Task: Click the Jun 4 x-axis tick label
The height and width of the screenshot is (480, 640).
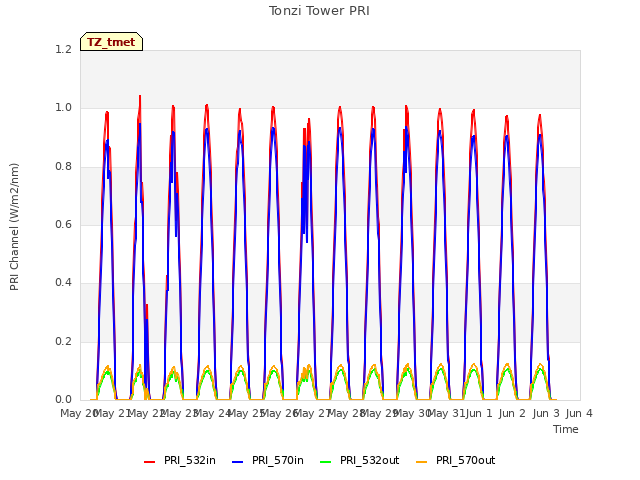Action: click(579, 413)
